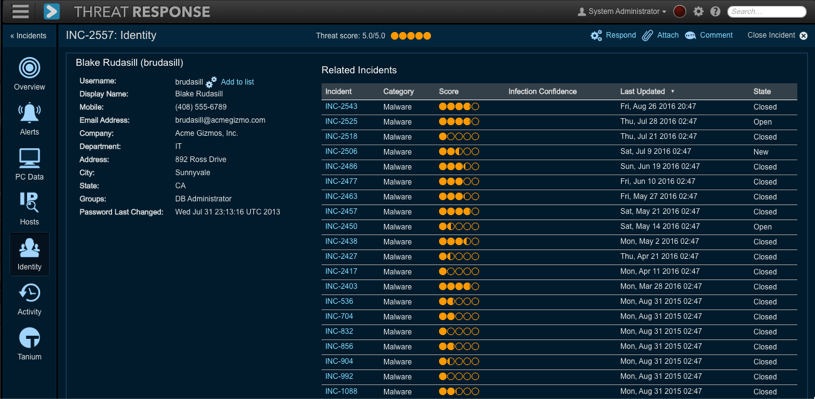Click mobile number (408) 555-6789
815x399 pixels.
pyautogui.click(x=201, y=107)
